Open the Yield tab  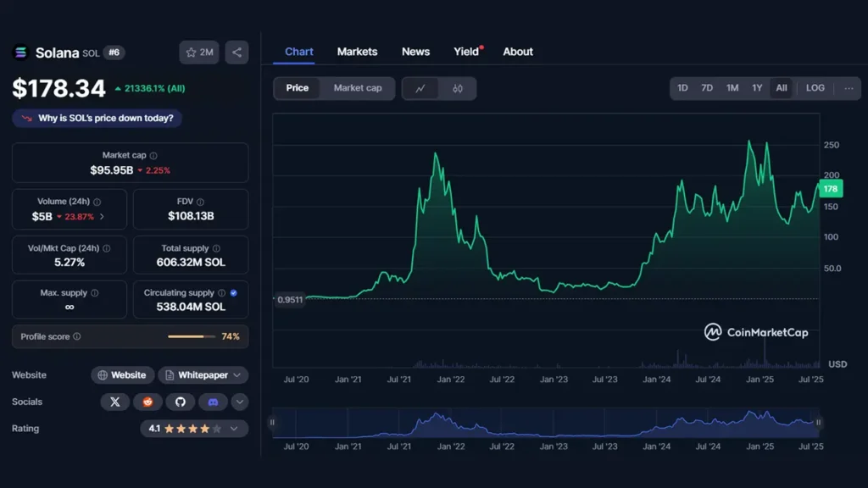(x=467, y=52)
